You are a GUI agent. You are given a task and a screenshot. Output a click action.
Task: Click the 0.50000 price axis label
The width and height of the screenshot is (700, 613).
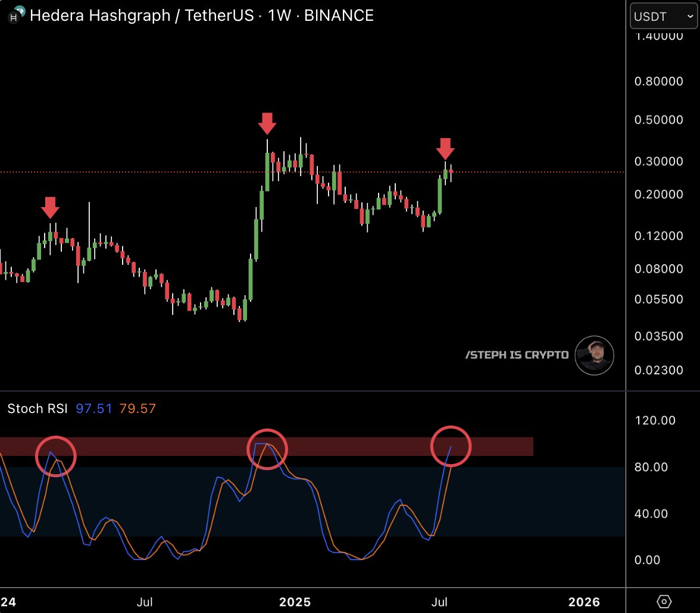pos(658,120)
